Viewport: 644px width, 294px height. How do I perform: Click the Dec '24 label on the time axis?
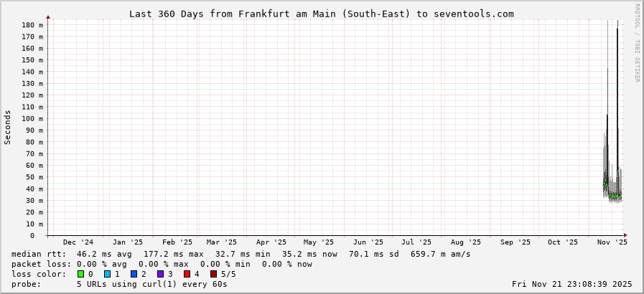click(78, 242)
